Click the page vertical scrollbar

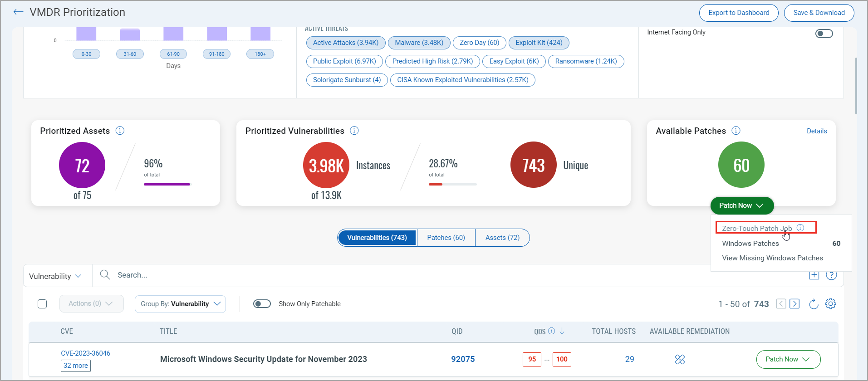856,86
